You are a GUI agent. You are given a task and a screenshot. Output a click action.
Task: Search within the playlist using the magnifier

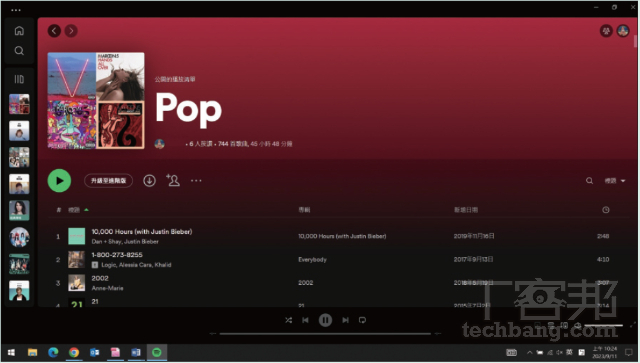click(589, 180)
